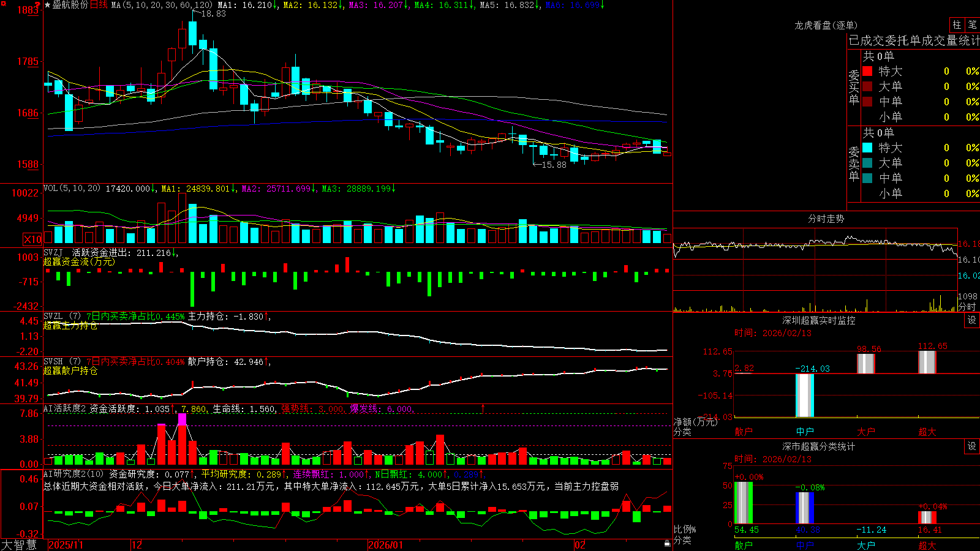This screenshot has height=551, width=980.
Task: Click the teal 大单 sell-order legend square
Action: click(x=867, y=163)
